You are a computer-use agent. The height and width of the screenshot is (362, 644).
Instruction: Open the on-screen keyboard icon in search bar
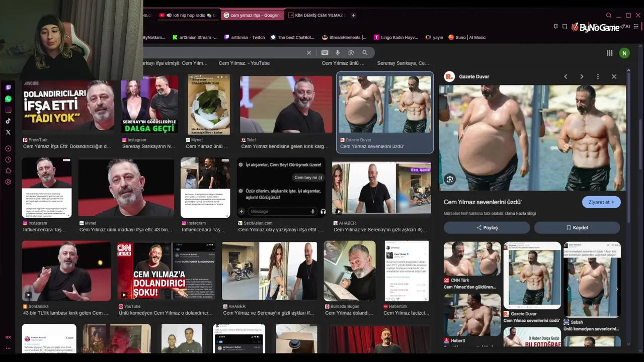tap(325, 52)
